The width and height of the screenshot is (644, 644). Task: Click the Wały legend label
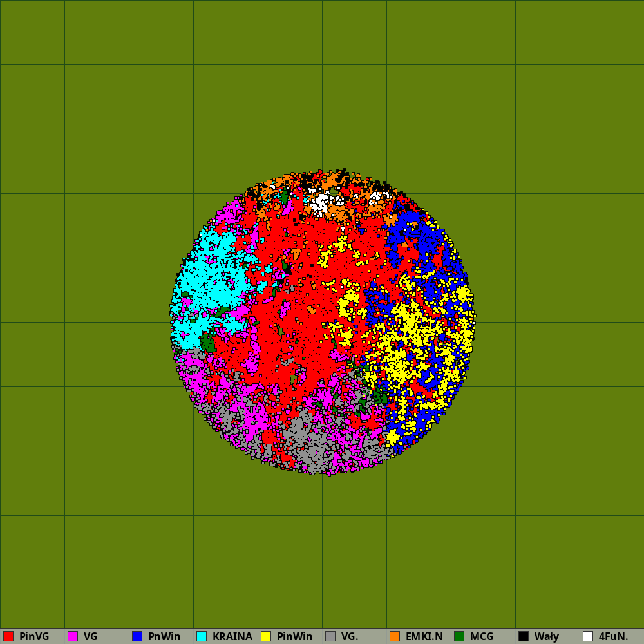(546, 636)
